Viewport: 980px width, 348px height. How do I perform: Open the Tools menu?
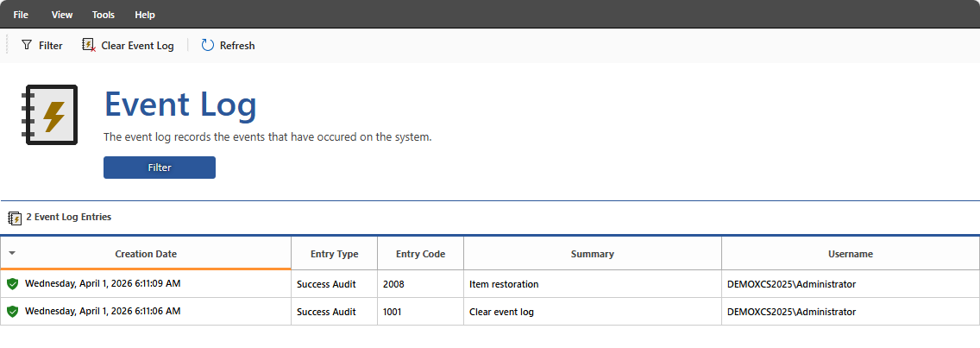pyautogui.click(x=104, y=15)
